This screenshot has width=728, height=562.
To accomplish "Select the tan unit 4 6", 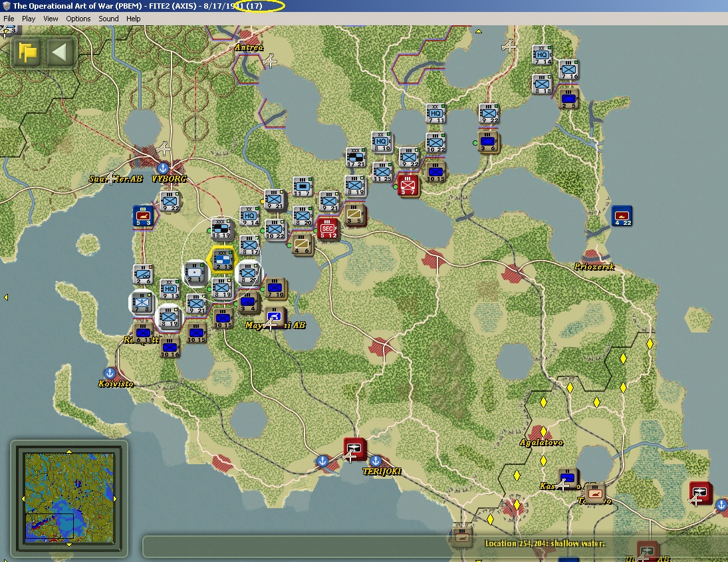I will (303, 244).
